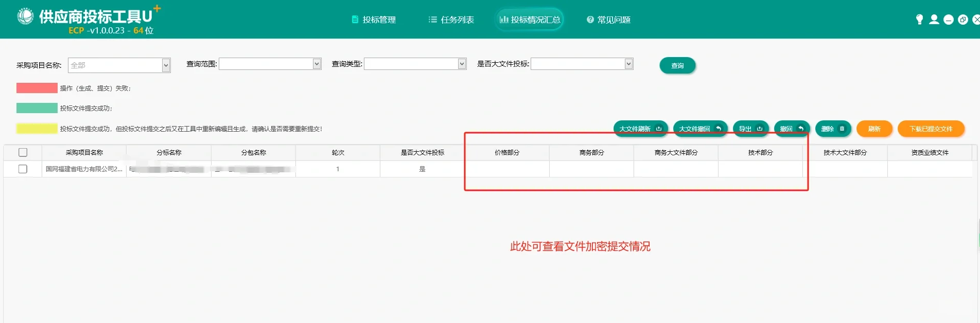The width and height of the screenshot is (980, 323).
Task: Click the round value 1 cell
Action: coord(338,169)
